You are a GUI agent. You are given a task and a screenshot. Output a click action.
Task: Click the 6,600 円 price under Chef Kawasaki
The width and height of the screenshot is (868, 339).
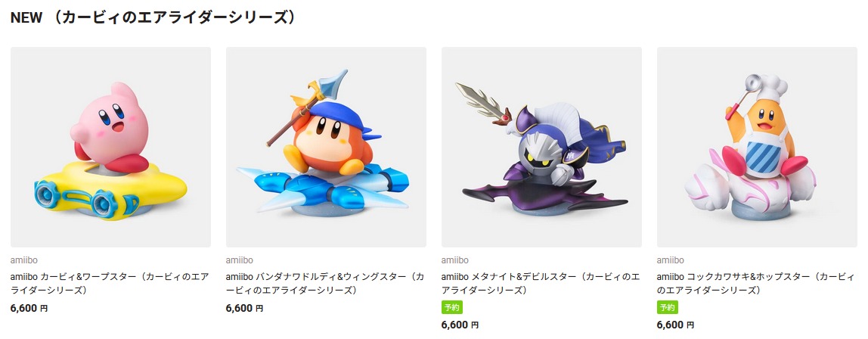pos(674,325)
